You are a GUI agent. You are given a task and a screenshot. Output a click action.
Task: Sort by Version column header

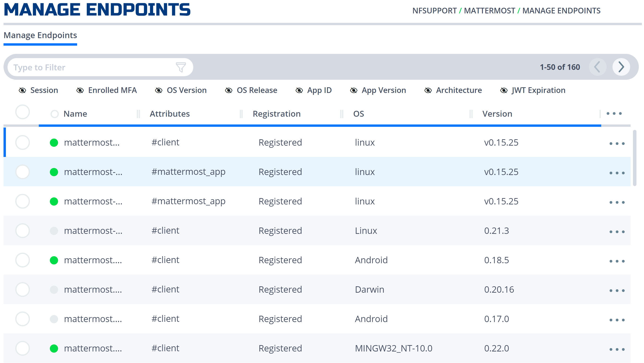(x=497, y=114)
